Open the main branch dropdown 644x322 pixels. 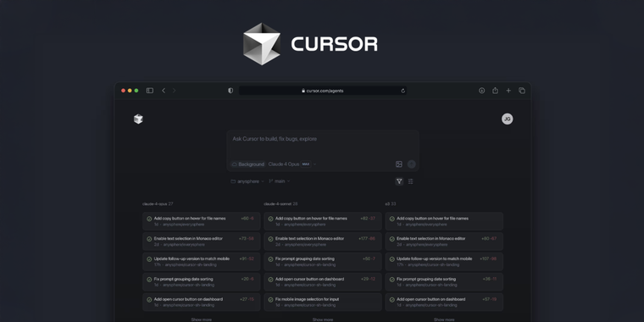(280, 181)
